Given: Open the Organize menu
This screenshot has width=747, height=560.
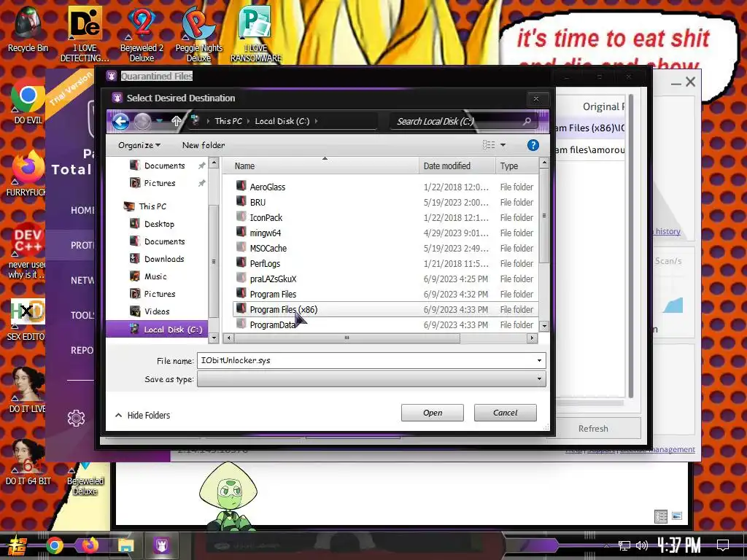Looking at the screenshot, I should [139, 145].
